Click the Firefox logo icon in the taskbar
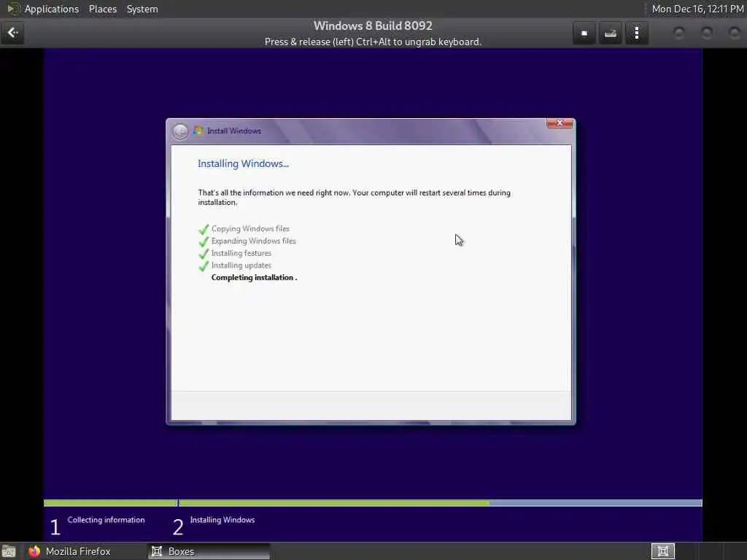The image size is (747, 560). point(34,551)
